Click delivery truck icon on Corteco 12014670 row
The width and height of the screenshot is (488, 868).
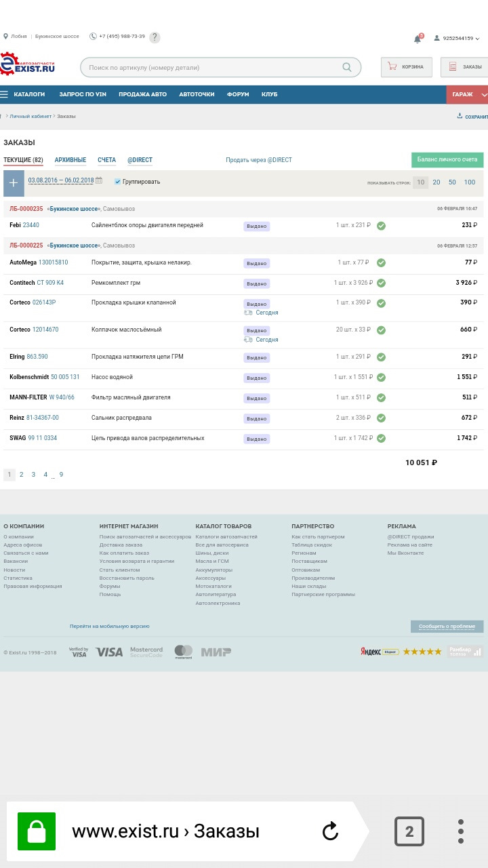point(249,340)
